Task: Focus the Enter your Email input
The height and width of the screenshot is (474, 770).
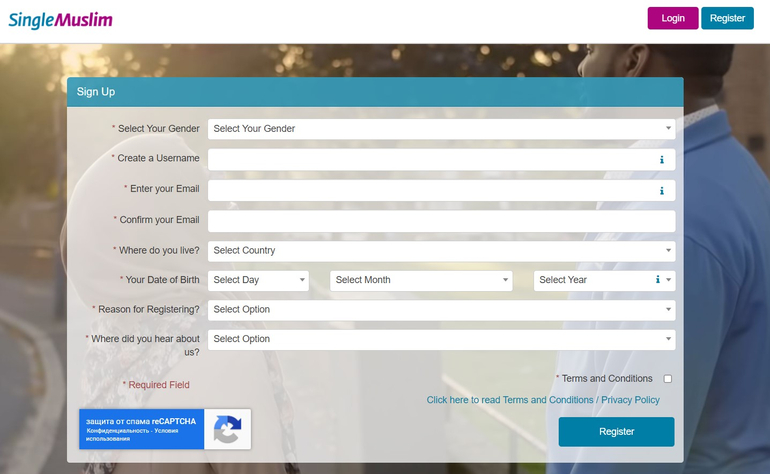Action: click(x=441, y=190)
